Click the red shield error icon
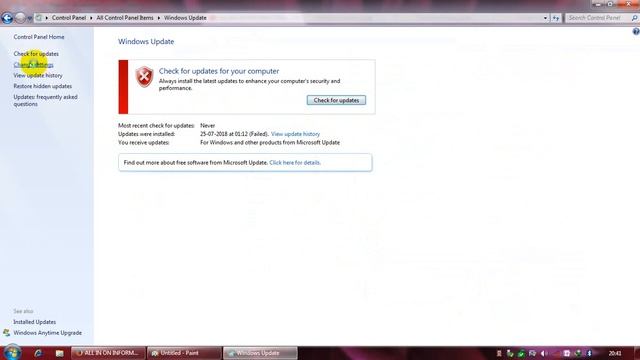 point(144,77)
